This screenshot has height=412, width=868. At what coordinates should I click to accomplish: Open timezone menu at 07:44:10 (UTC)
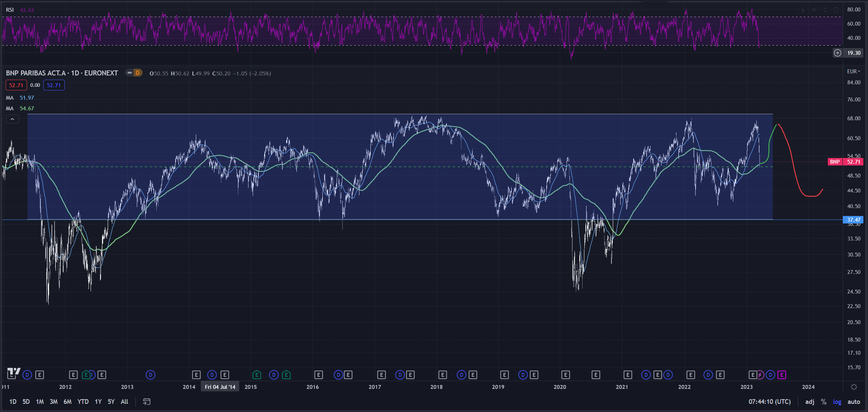point(770,402)
